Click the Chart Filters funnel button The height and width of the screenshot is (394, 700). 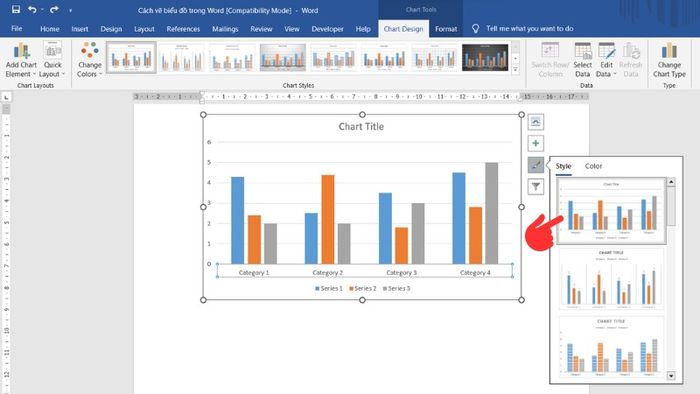coord(535,187)
